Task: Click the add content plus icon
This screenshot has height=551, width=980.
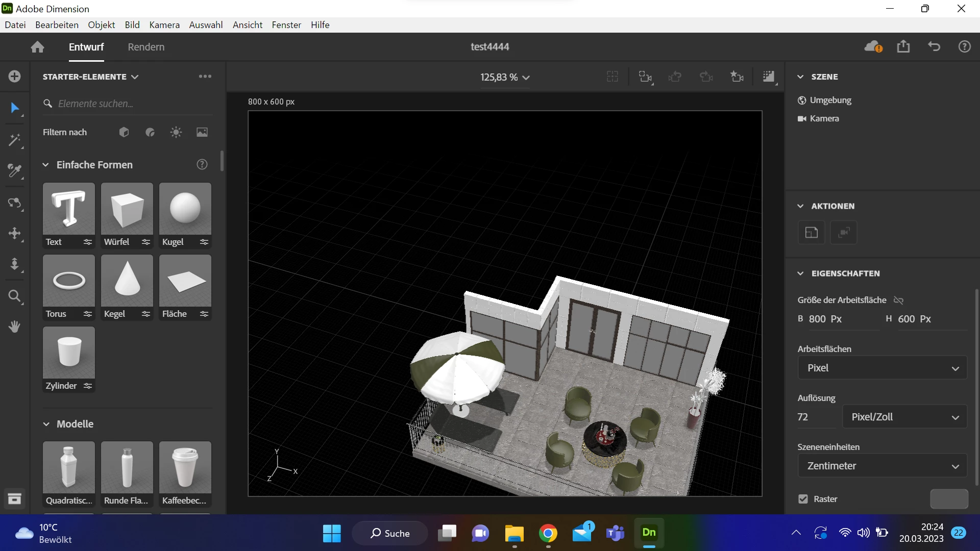Action: 14,77
